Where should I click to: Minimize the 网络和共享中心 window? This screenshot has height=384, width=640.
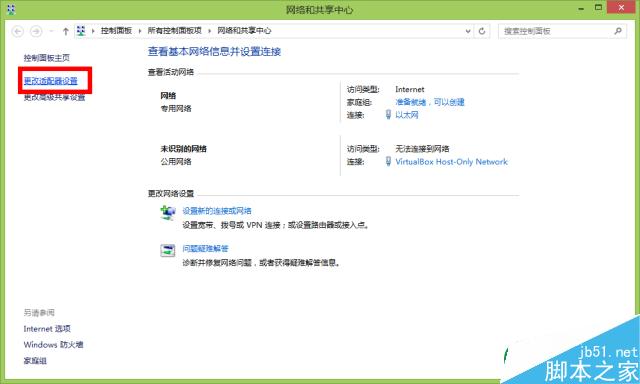581,9
